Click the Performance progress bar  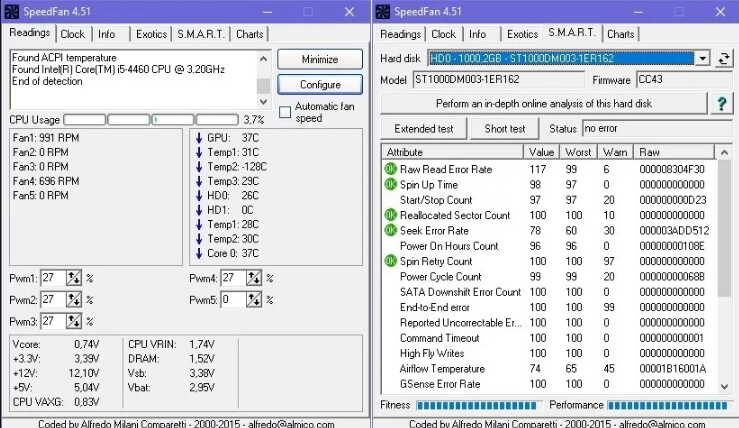[x=667, y=405]
